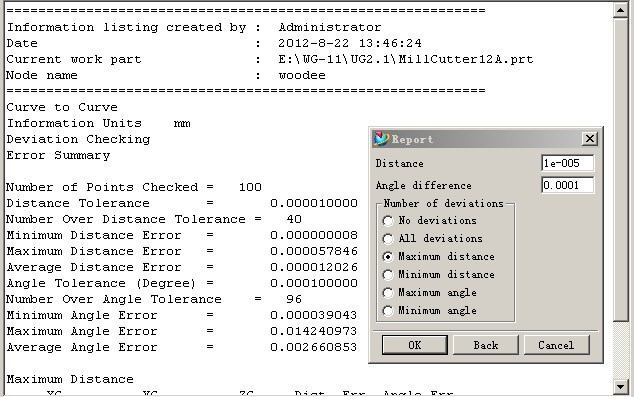Click the scroll down arrow of information window
Viewport: 634px width, 397px height.
[x=620, y=387]
